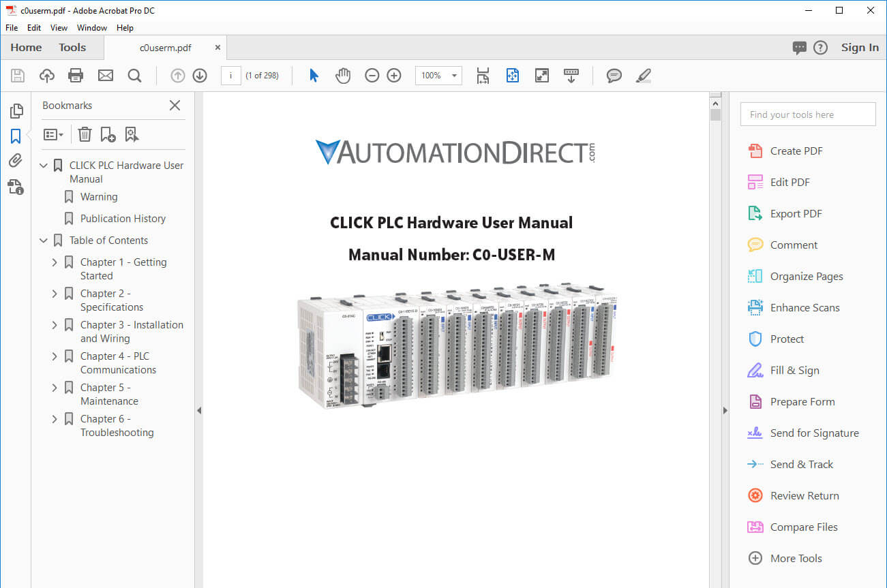Open the Help menu
The width and height of the screenshot is (887, 588).
tap(125, 28)
